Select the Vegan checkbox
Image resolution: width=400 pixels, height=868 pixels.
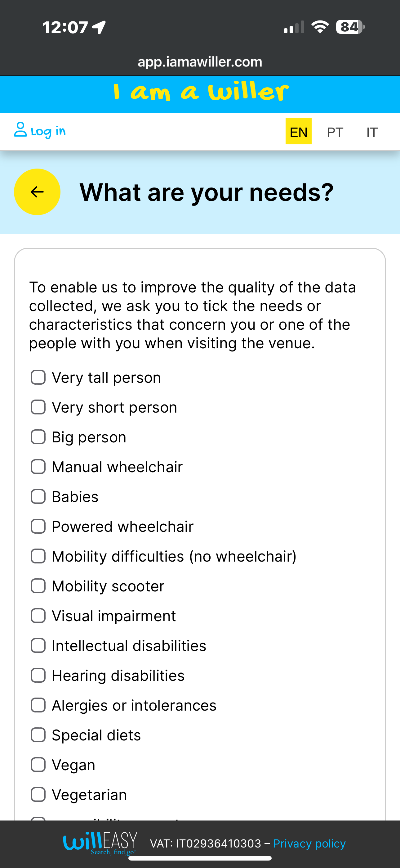(x=38, y=765)
